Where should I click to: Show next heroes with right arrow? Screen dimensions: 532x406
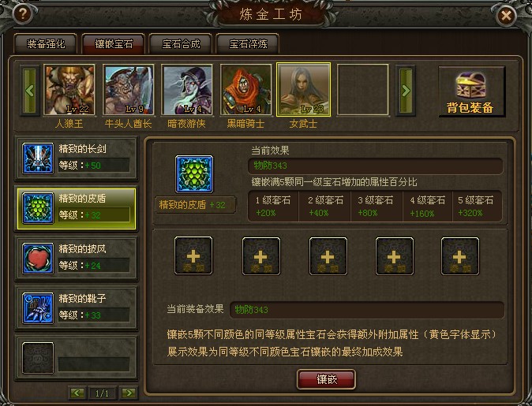click(x=406, y=91)
